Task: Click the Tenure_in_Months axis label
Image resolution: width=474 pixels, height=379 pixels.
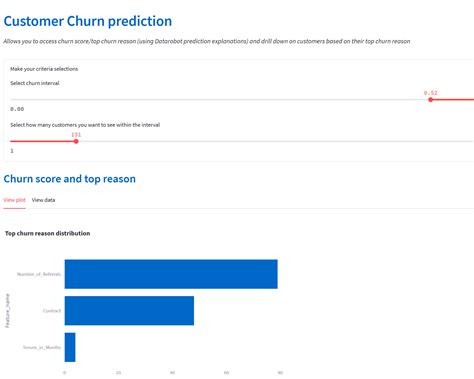Action: [42, 347]
